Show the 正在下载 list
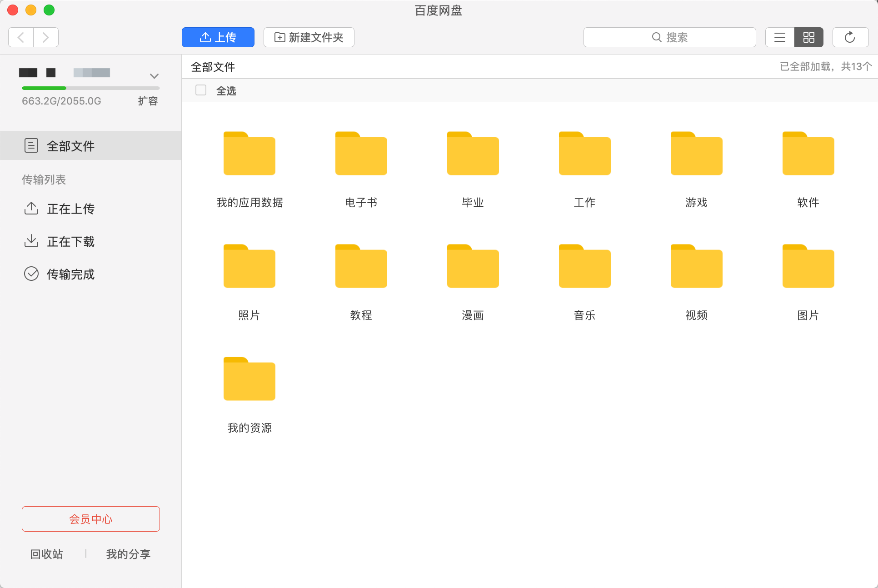 click(x=70, y=242)
